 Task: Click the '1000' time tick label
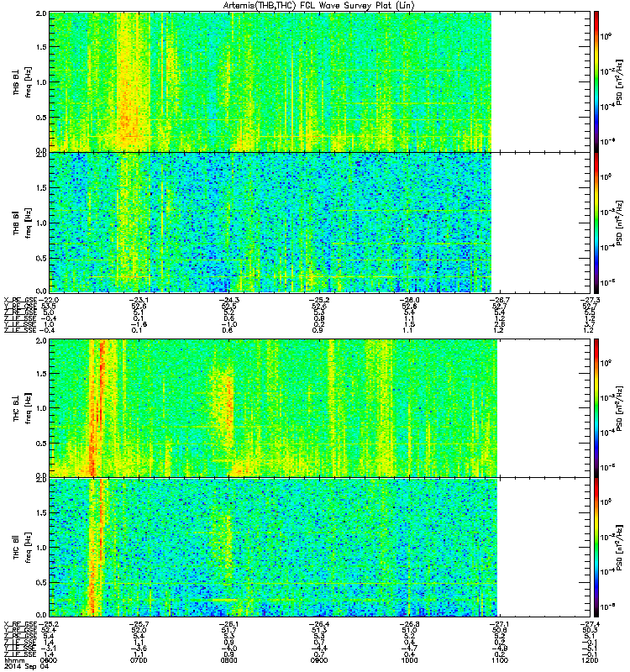click(409, 660)
